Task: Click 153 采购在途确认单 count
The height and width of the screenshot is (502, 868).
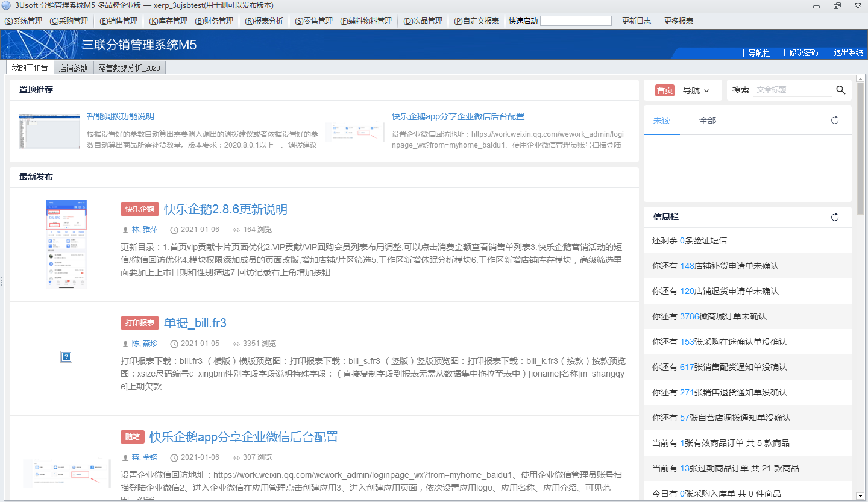Action: [687, 342]
